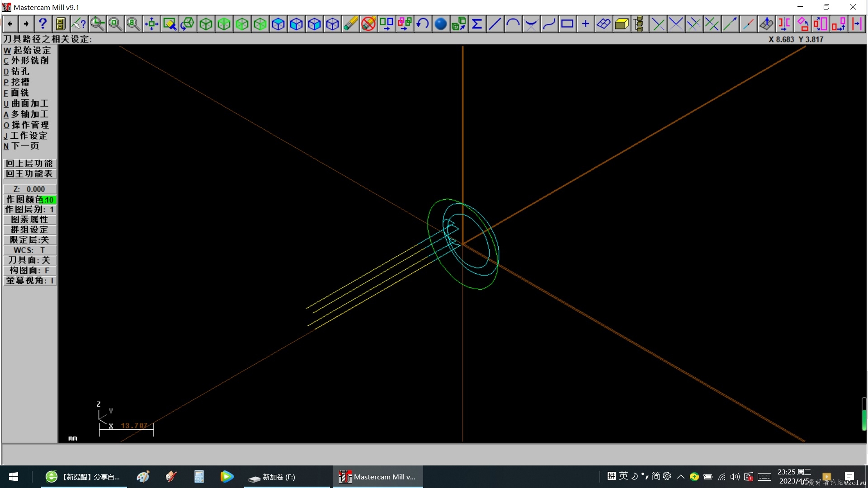868x488 pixels.
Task: Click the WCS: T button
Action: point(30,250)
